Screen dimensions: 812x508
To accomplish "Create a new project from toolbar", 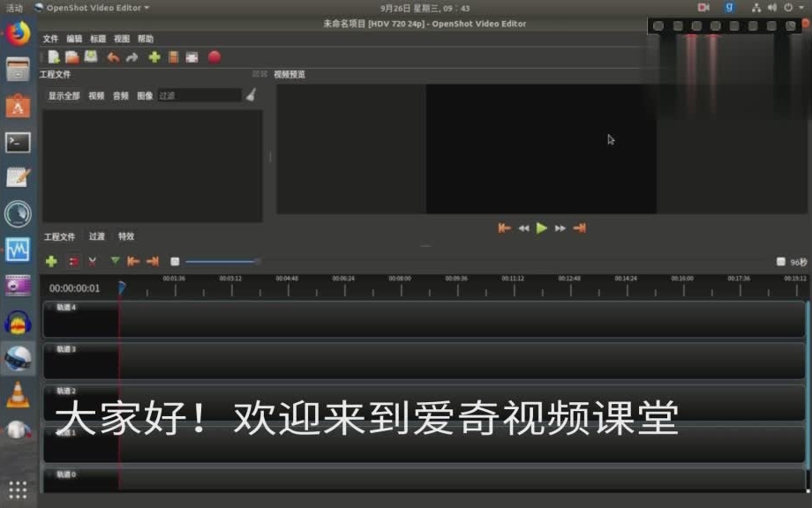I will coord(54,57).
